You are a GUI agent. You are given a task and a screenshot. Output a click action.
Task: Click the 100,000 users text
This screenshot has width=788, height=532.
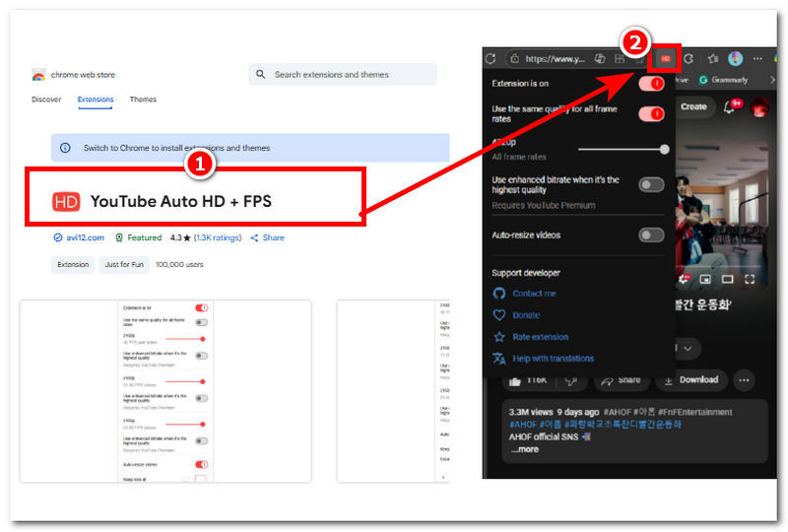(x=179, y=264)
